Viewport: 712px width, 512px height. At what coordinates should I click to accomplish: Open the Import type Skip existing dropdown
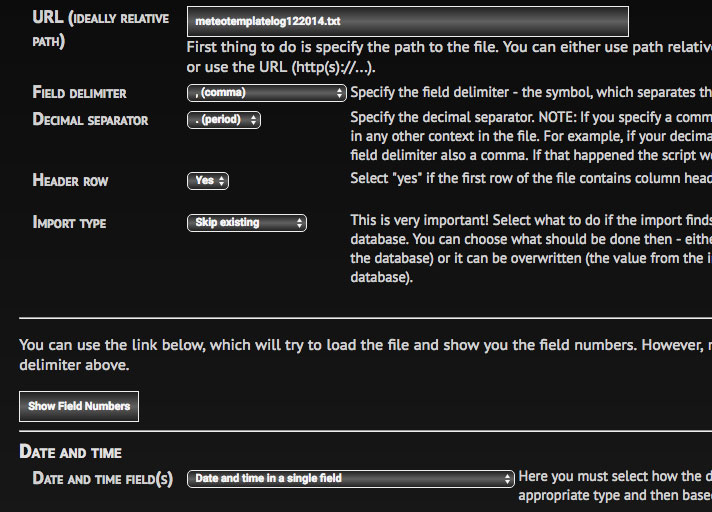(247, 223)
